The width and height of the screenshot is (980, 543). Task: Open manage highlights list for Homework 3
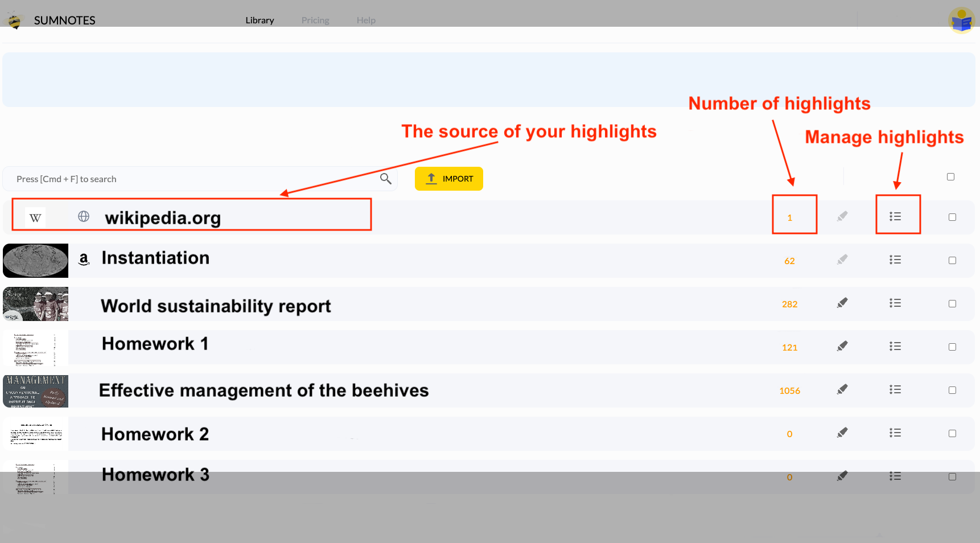(895, 476)
